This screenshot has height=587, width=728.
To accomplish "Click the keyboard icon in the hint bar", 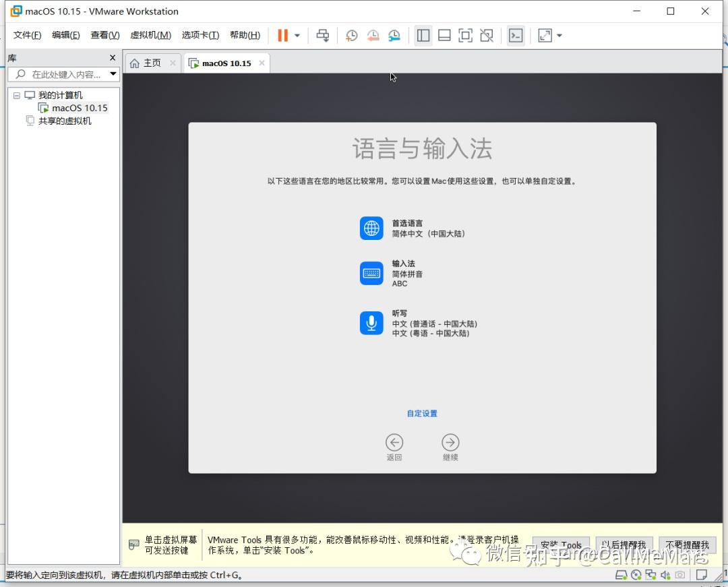I will (x=133, y=545).
